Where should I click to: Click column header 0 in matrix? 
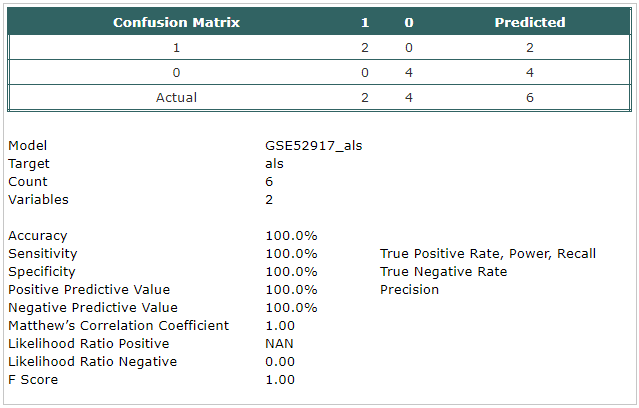[x=409, y=22]
